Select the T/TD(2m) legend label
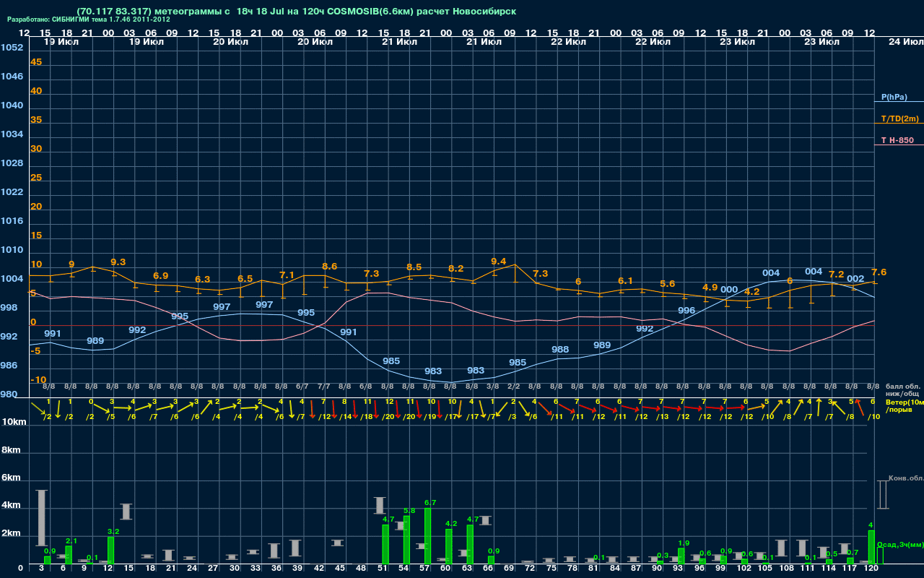The image size is (924, 578). tap(900, 118)
